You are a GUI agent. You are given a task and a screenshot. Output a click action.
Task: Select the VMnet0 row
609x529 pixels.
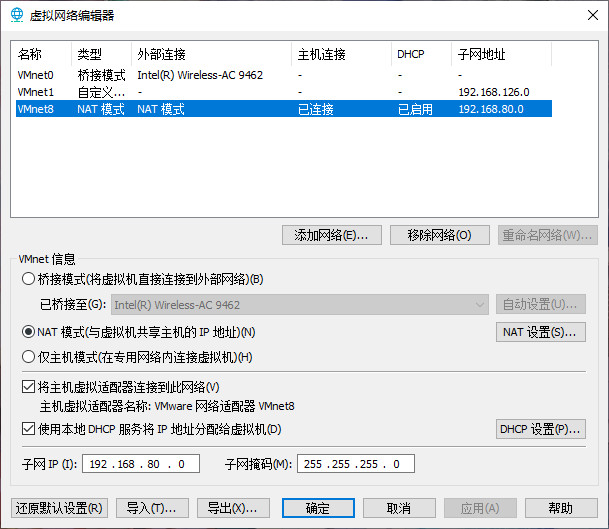(284, 75)
